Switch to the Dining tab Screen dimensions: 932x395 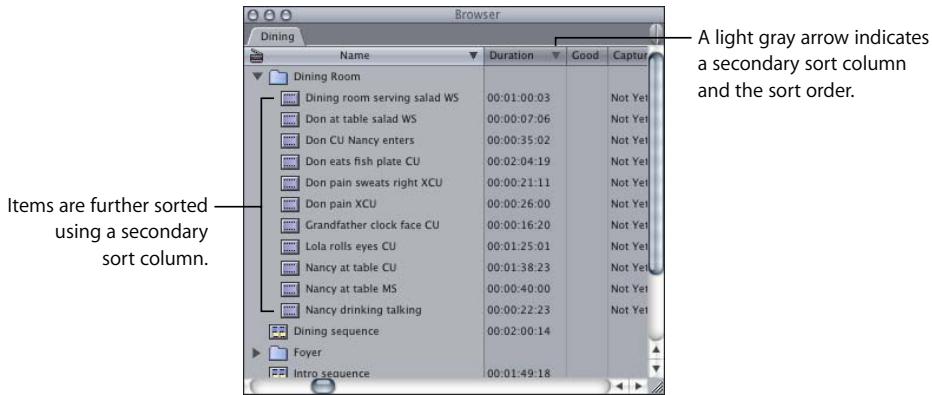pos(277,36)
